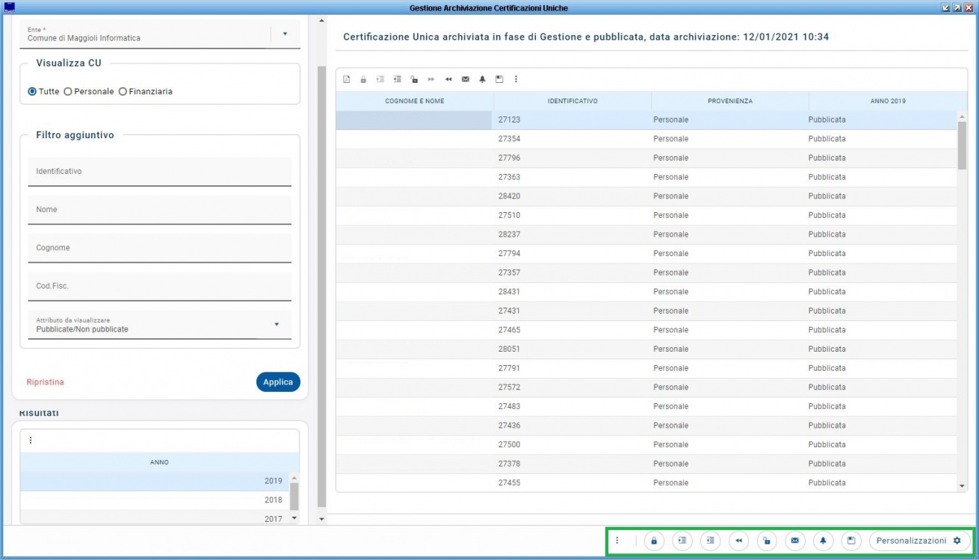Image resolution: width=979 pixels, height=560 pixels.
Task: Click the round envelope button in bottom toolbar
Action: (794, 541)
